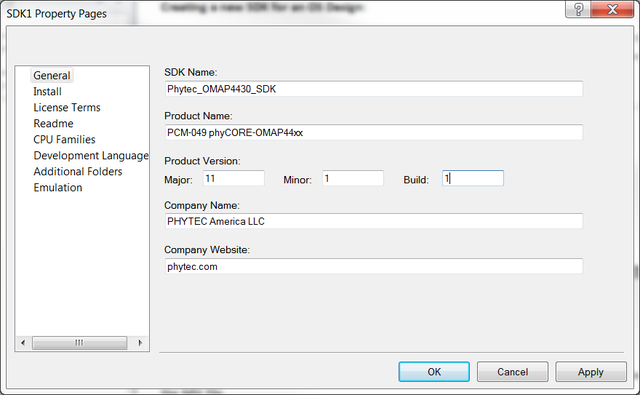
Task: Click the Apply button
Action: tap(591, 372)
